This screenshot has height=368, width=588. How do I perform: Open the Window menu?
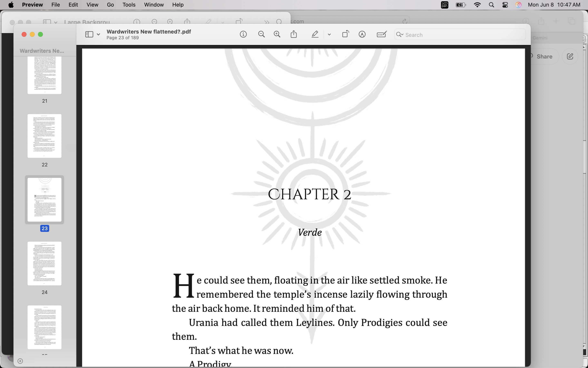154,5
